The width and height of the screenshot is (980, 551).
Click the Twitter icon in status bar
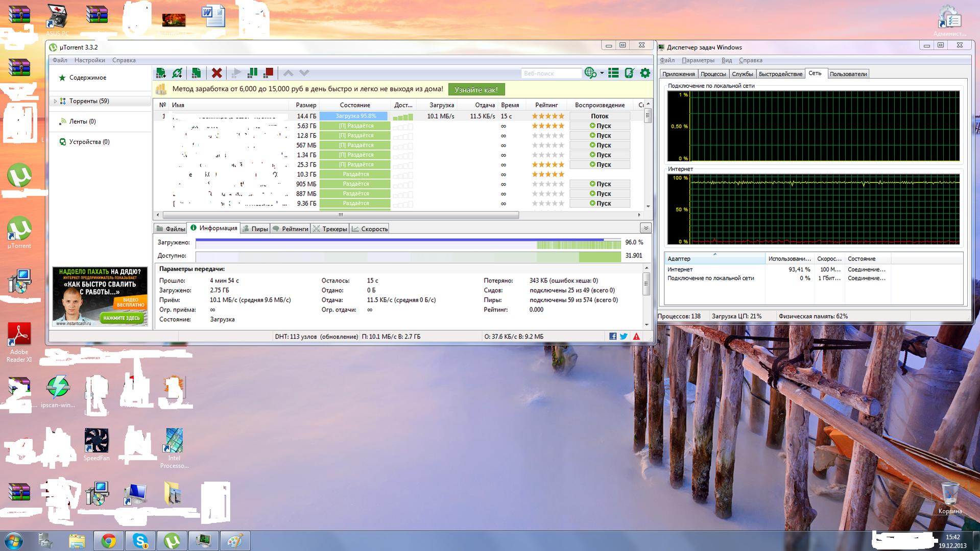tap(624, 337)
